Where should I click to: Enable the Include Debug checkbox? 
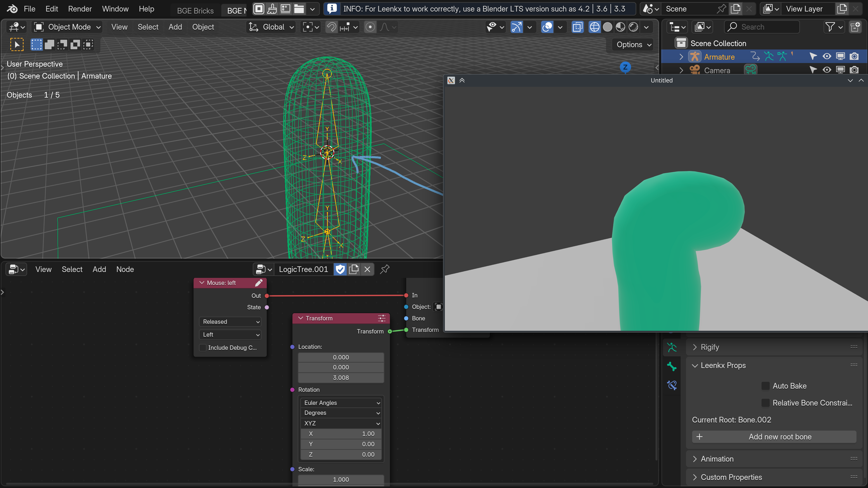tap(203, 347)
